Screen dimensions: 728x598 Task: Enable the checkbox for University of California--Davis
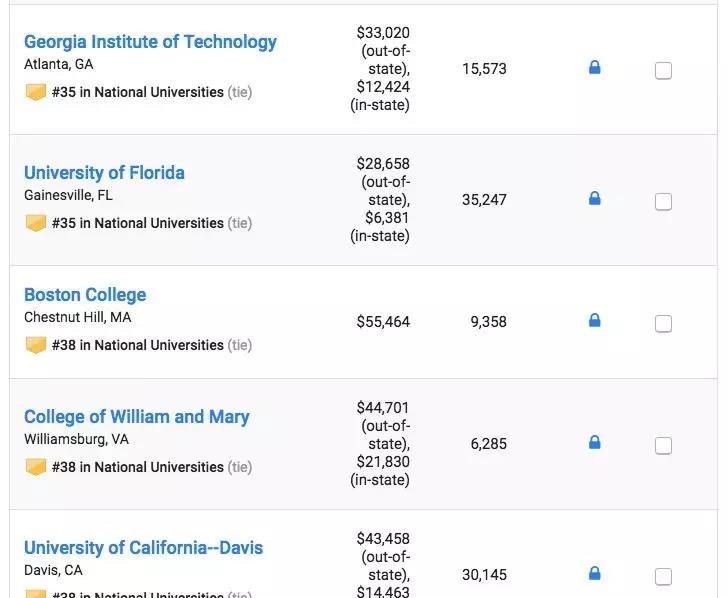[663, 577]
